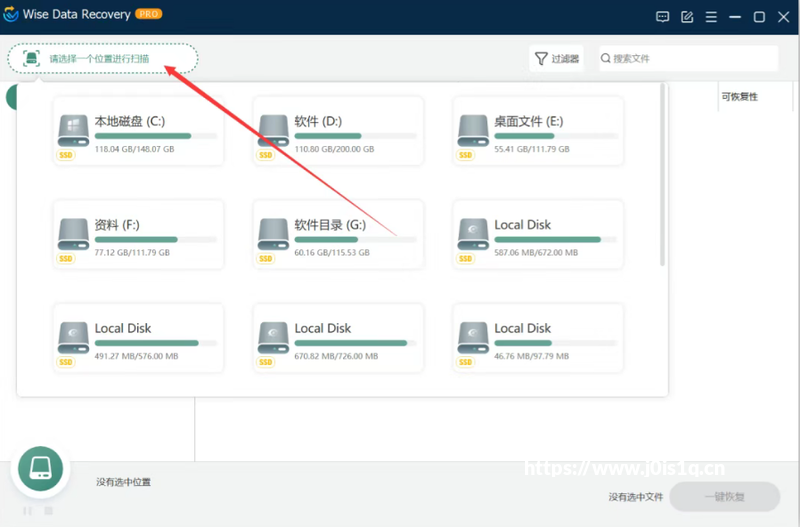
Task: Select the 软件 (D:) drive
Action: 338,131
